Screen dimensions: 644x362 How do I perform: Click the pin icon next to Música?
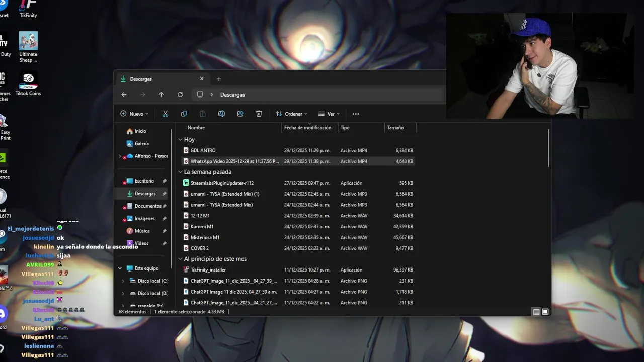pos(164,231)
